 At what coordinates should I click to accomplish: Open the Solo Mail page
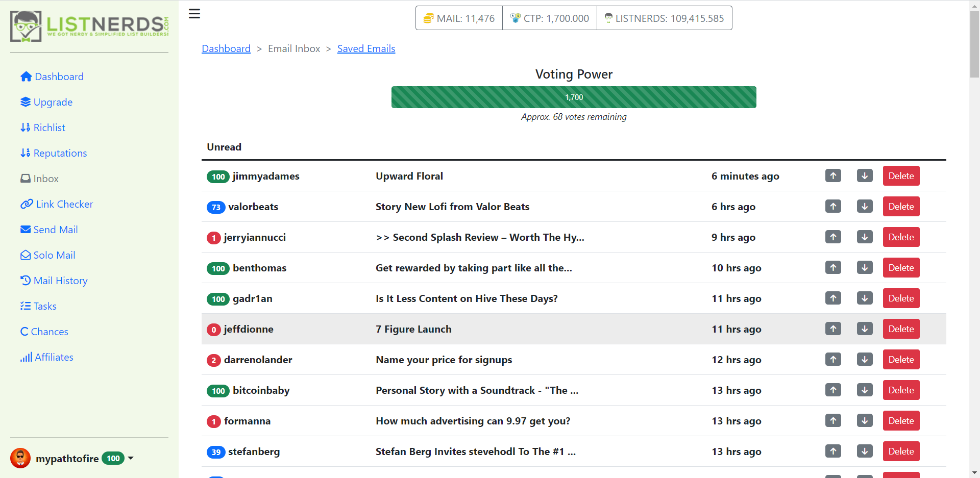tap(48, 255)
